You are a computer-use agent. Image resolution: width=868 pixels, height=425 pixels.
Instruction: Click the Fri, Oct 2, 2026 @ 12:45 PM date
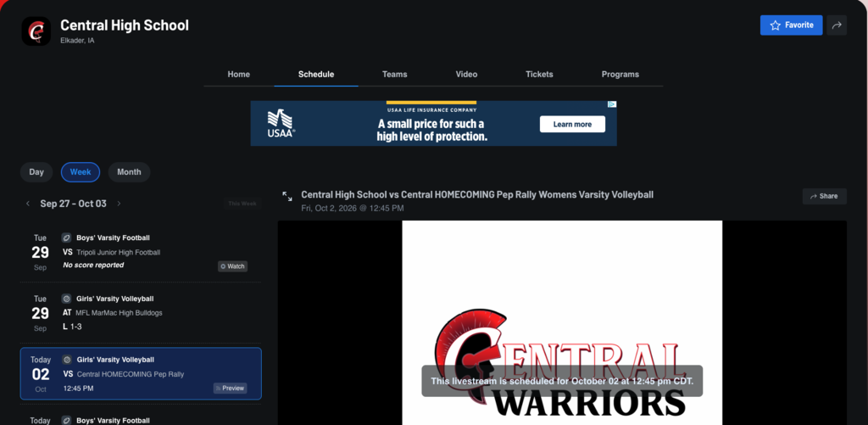click(353, 209)
